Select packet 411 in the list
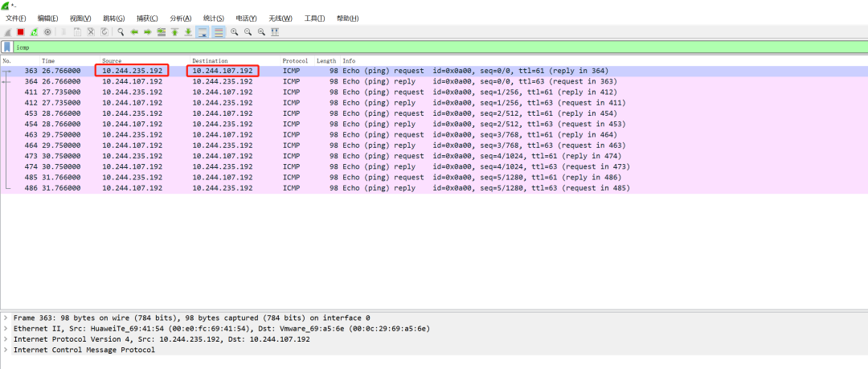The image size is (868, 369). [434, 92]
